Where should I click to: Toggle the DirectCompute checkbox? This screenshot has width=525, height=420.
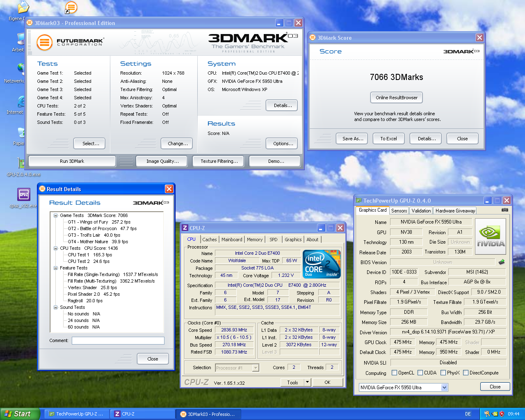466,373
